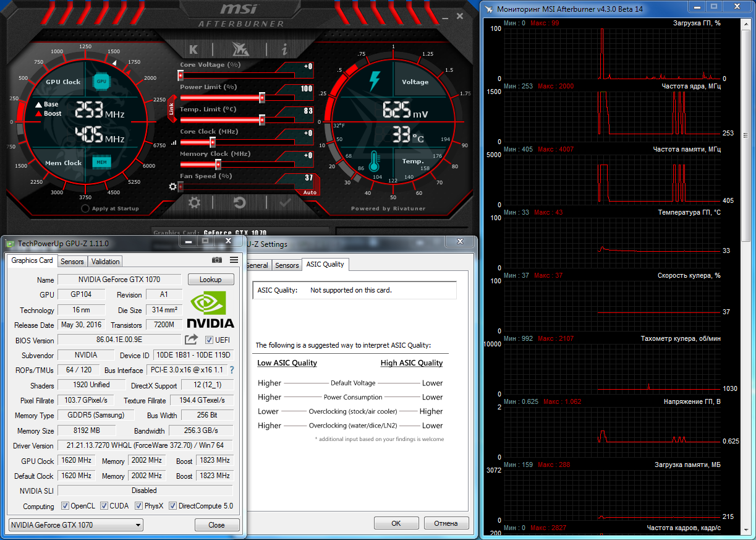Switch to the Sensors tab in GPU-Z

[72, 262]
